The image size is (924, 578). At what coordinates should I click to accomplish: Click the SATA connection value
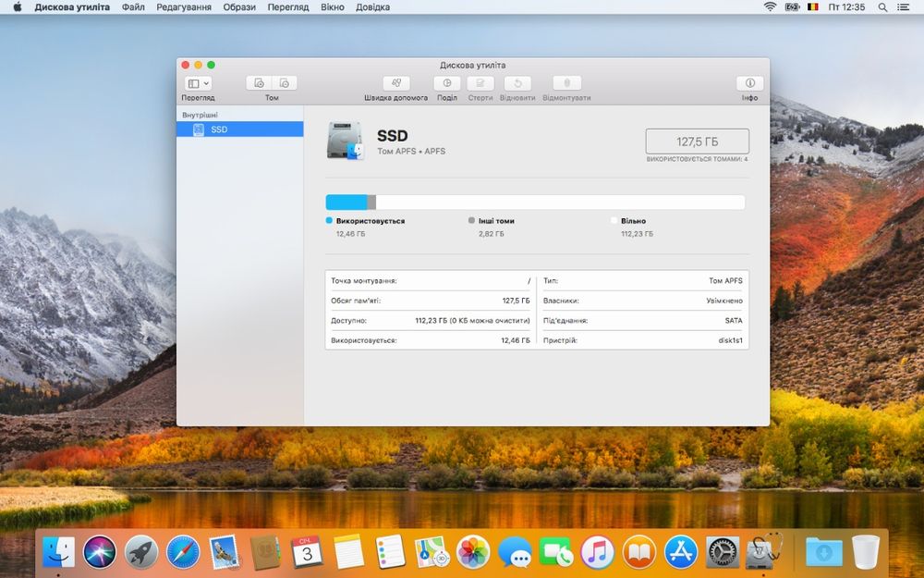point(734,320)
